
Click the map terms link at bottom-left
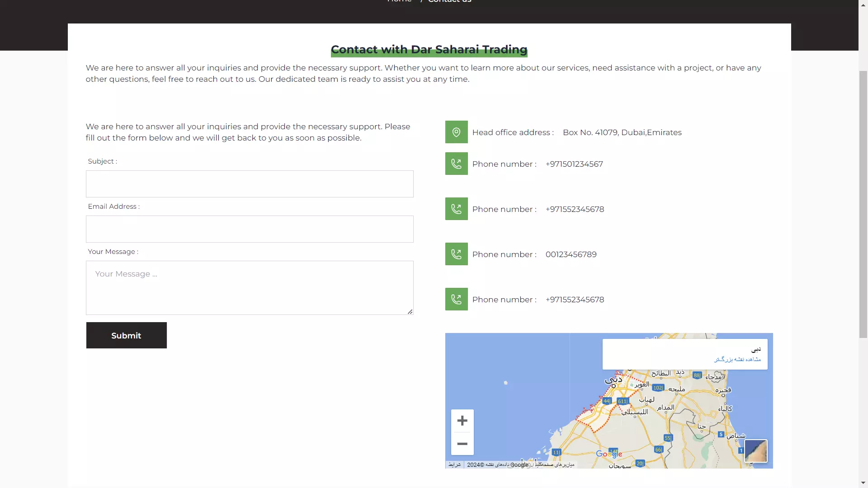point(454,465)
